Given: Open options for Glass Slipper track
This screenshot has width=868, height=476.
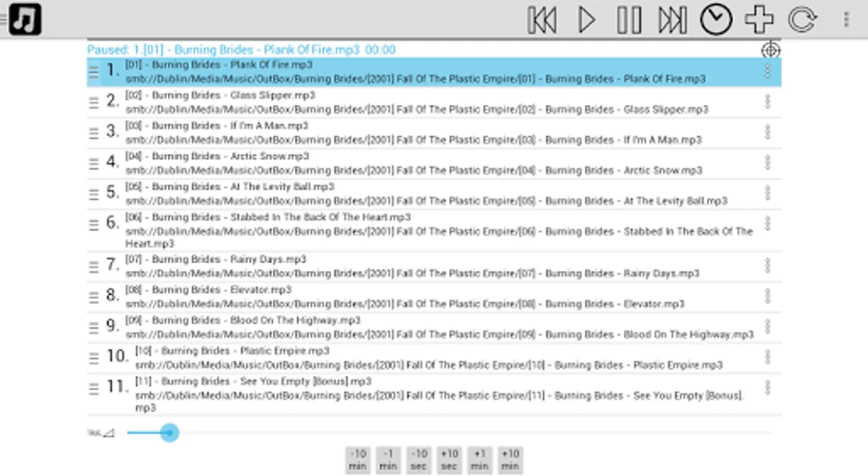Looking at the screenshot, I should [767, 102].
